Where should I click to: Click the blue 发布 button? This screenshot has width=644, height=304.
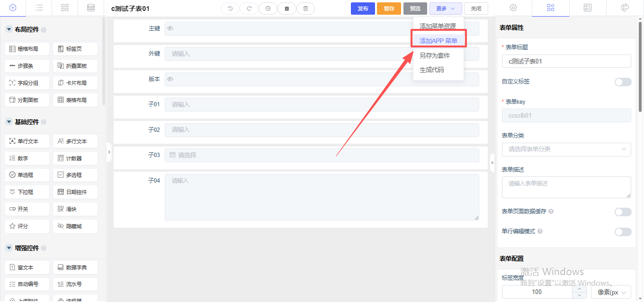click(363, 9)
